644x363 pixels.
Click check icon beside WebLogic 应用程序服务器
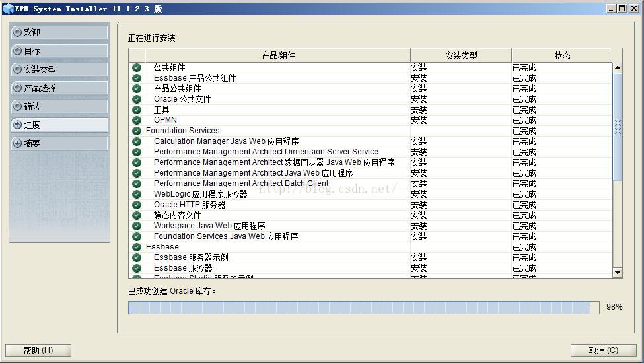click(x=137, y=194)
